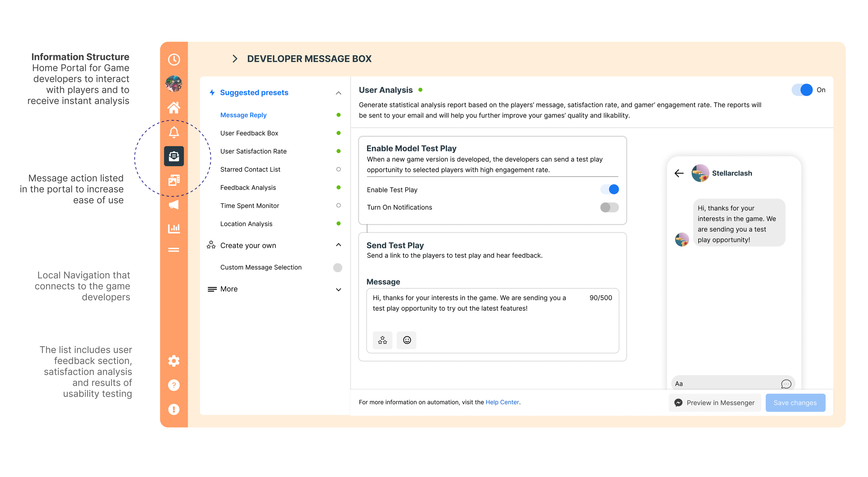The image size is (868, 477).
Task: Click the clock icon in the sidebar
Action: (174, 59)
